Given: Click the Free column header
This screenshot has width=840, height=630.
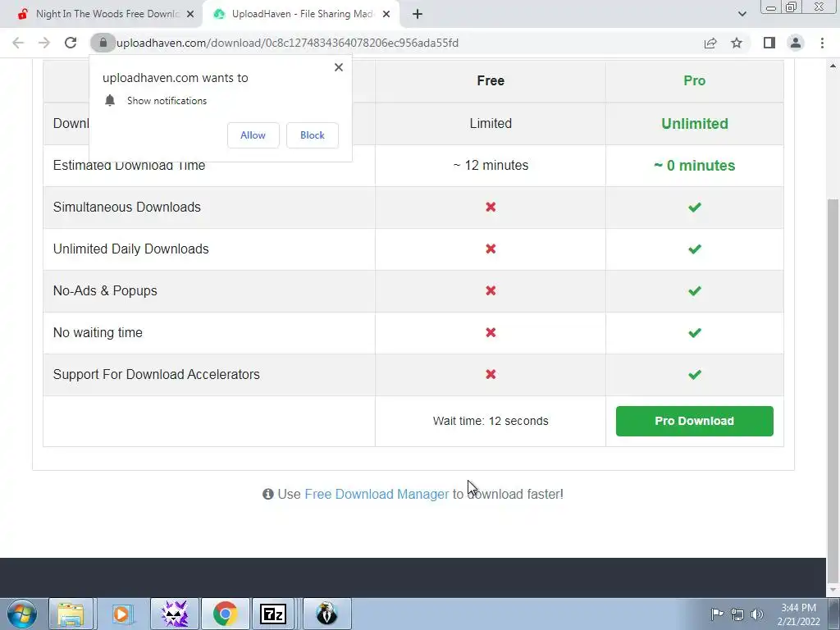Looking at the screenshot, I should (491, 80).
